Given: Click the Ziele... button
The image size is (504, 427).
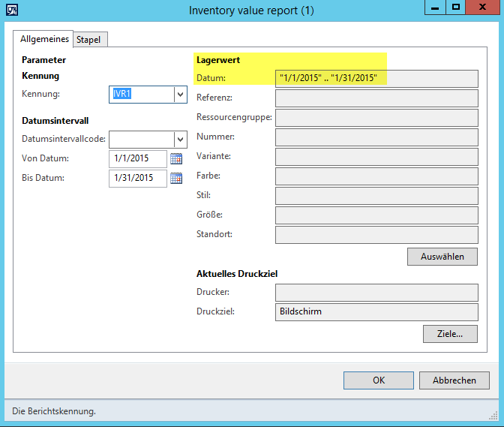Looking at the screenshot, I should tap(450, 333).
